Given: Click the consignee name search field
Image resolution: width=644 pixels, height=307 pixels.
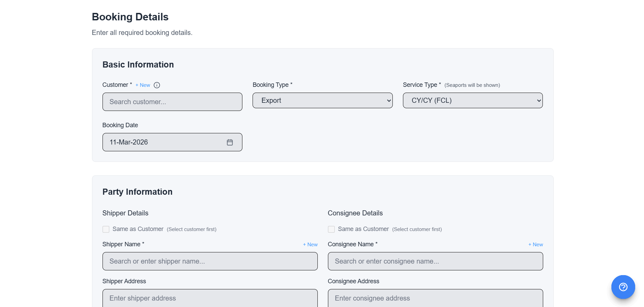Looking at the screenshot, I should click(x=436, y=261).
